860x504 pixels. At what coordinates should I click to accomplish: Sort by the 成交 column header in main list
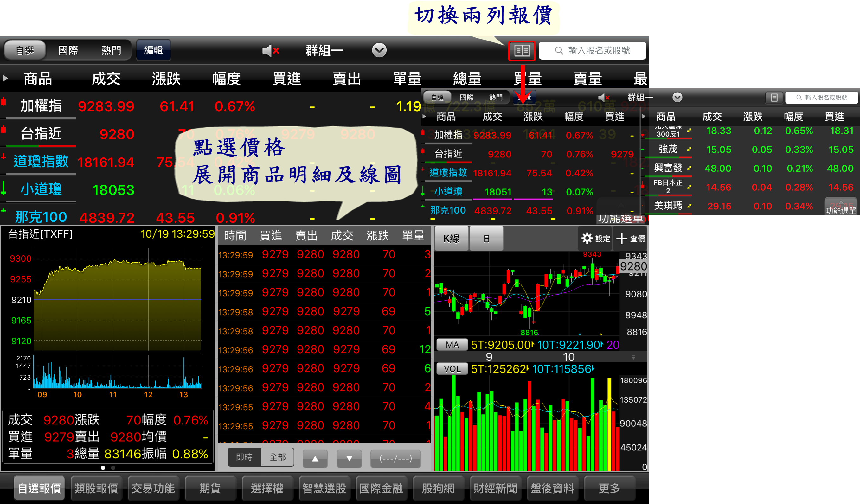pos(106,79)
